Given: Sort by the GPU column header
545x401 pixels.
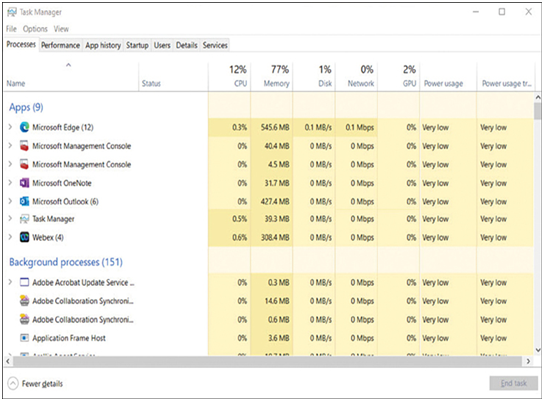Looking at the screenshot, I should [399, 76].
